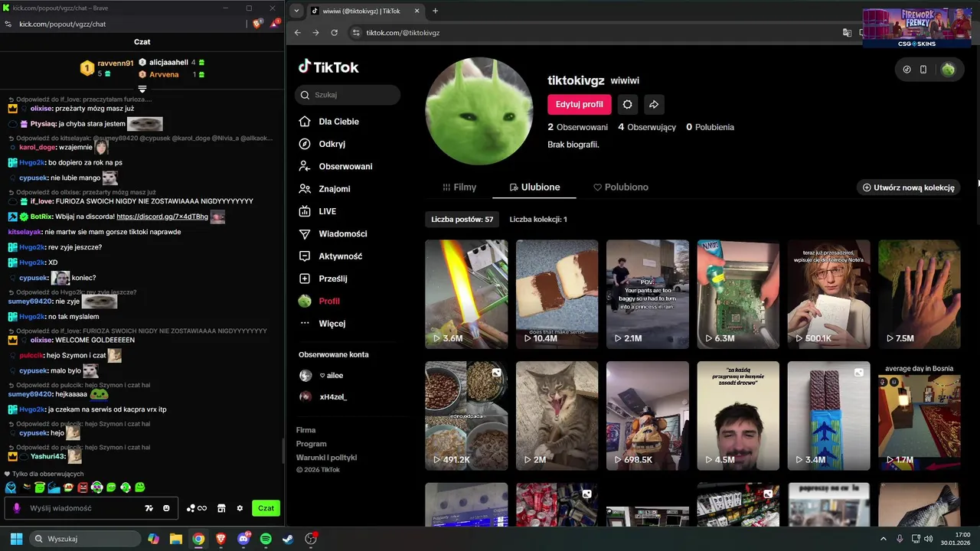The width and height of the screenshot is (980, 551).
Task: Select the Liczba kolekcji: 1 filter
Action: [x=538, y=220]
